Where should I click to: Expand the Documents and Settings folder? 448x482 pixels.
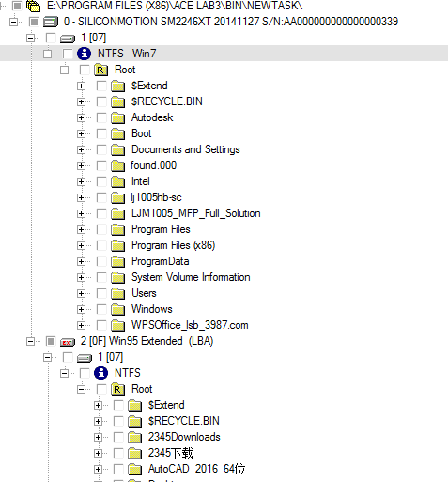pos(81,149)
